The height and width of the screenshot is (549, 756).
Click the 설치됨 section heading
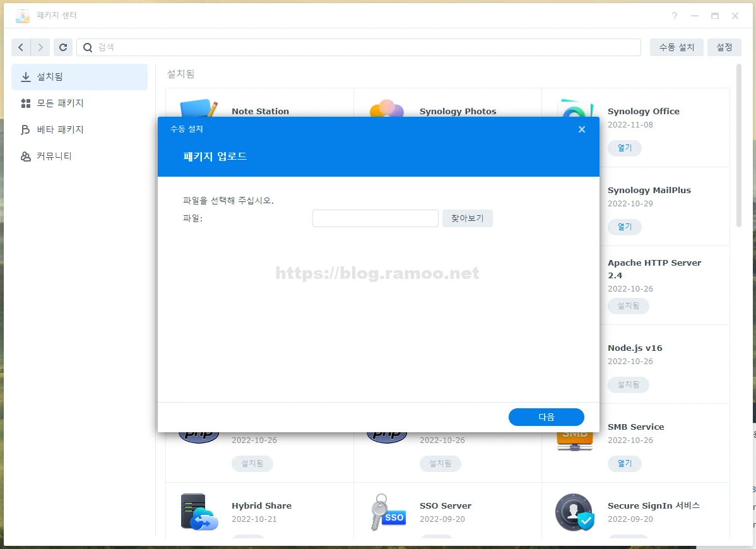point(180,74)
